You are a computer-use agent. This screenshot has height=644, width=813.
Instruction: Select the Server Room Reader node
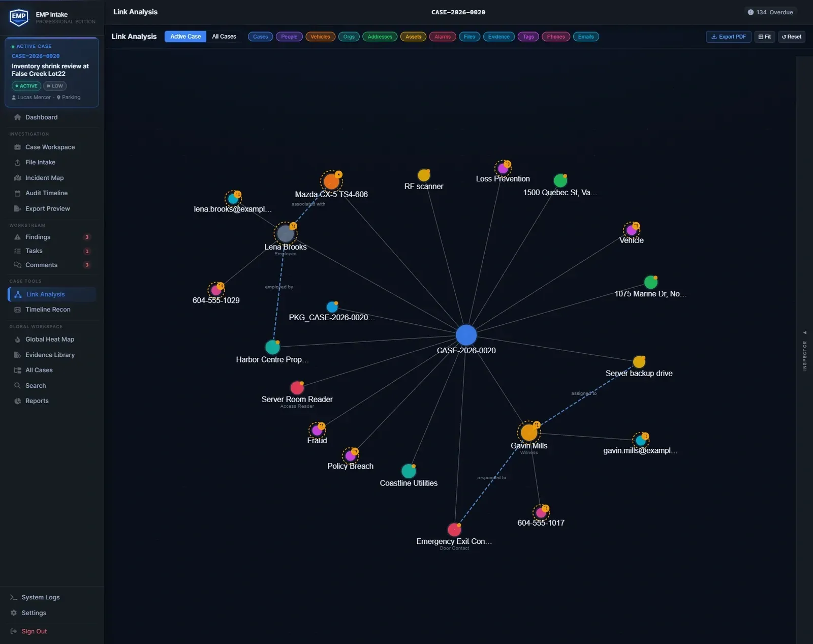coord(297,387)
